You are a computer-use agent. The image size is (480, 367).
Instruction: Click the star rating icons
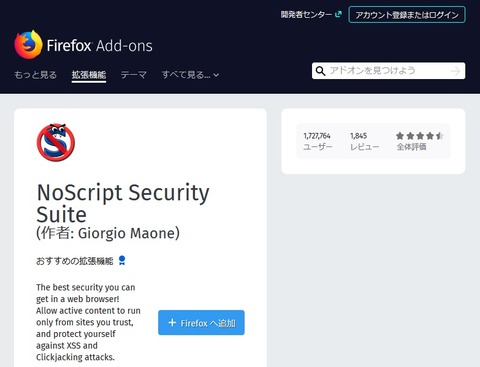[420, 136]
